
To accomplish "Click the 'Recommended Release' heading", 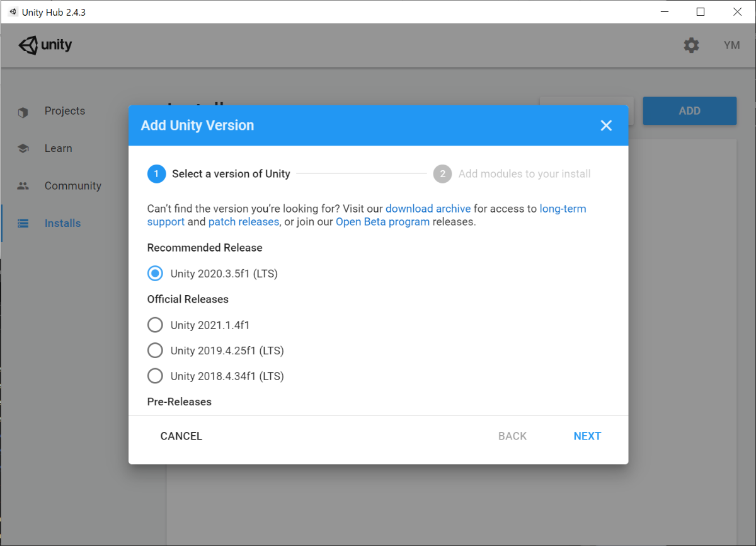I will click(205, 248).
